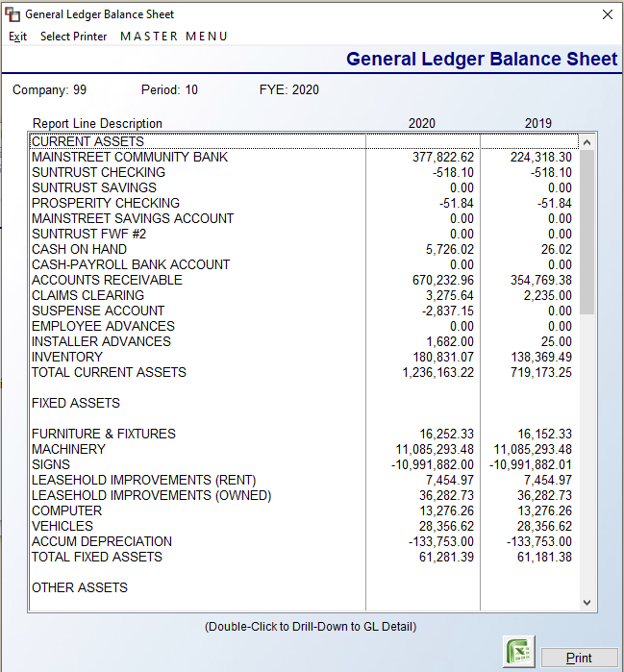Screen dimensions: 624x672
Task: Click the vertical scrollbar thumb
Action: (x=587, y=232)
